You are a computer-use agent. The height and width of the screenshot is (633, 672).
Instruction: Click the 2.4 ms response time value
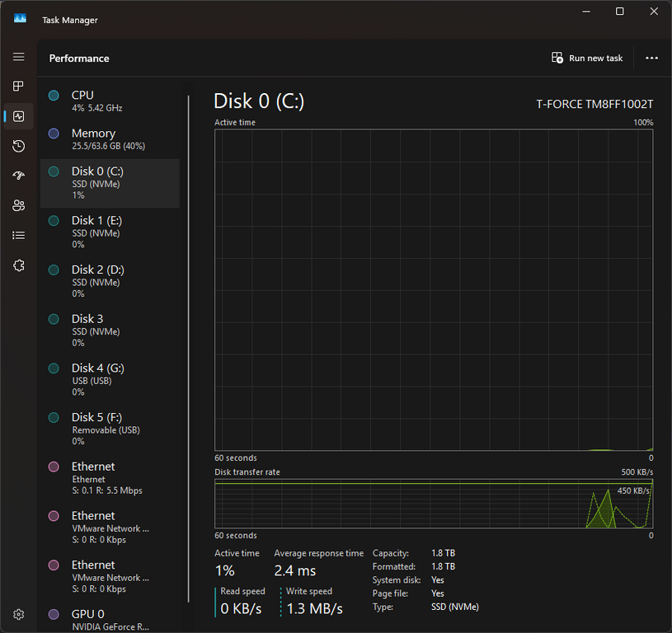[x=295, y=571]
